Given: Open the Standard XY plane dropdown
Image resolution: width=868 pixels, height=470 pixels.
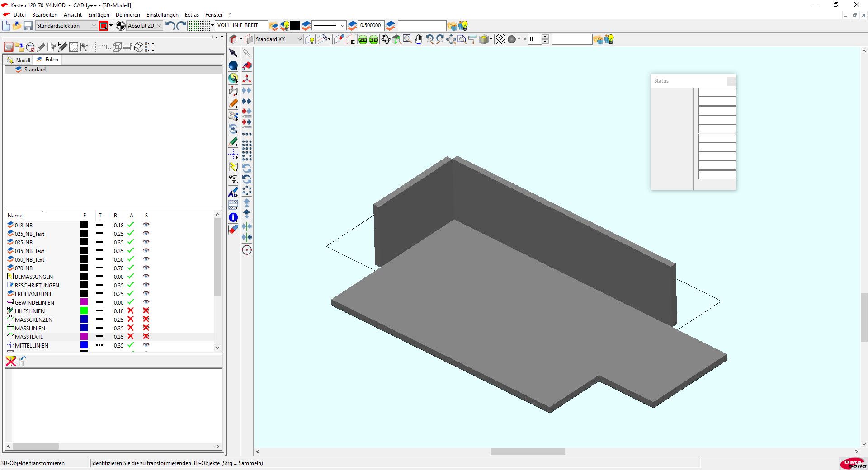Looking at the screenshot, I should click(299, 40).
